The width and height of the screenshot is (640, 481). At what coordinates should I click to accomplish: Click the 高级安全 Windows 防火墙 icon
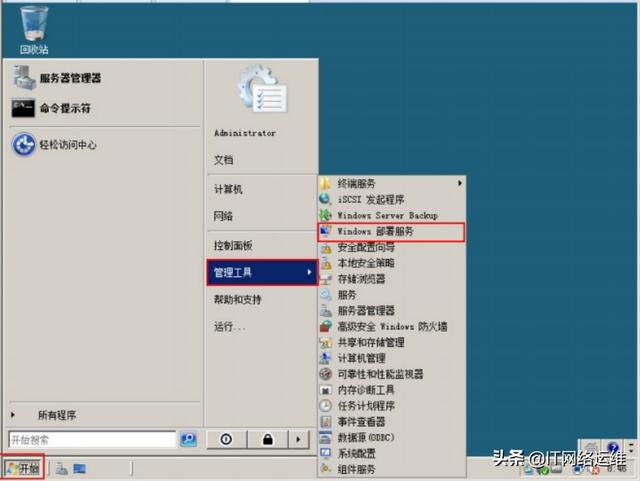pos(325,326)
